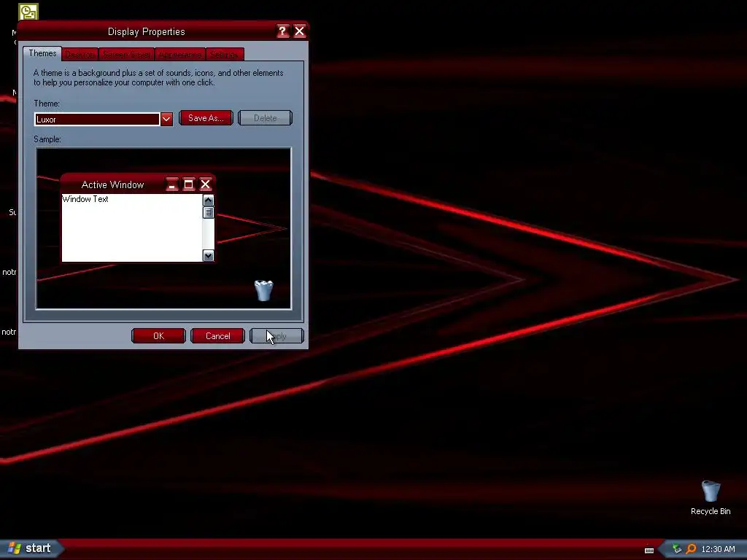Click the sample window's minimize button
The image size is (747, 560).
[x=172, y=184]
